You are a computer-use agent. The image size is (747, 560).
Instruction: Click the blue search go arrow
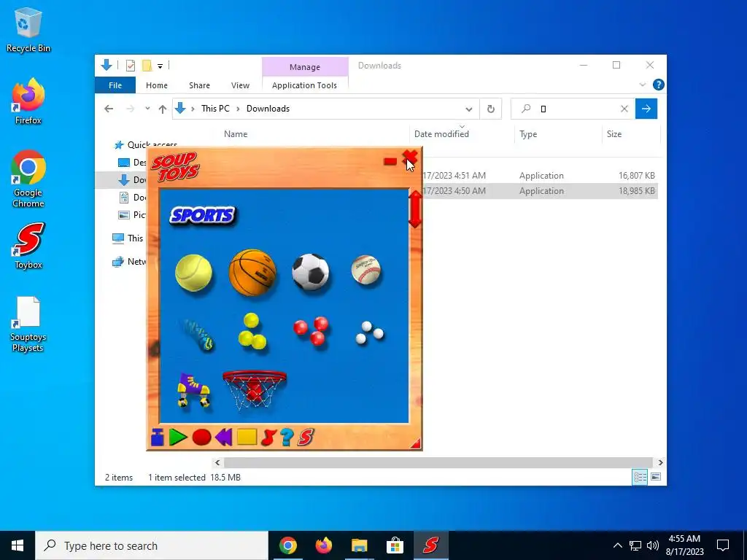click(646, 109)
